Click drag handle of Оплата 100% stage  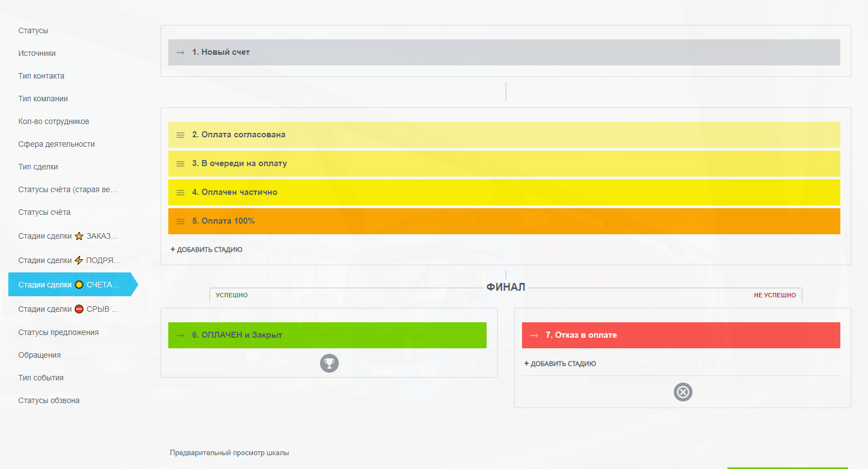tap(180, 221)
